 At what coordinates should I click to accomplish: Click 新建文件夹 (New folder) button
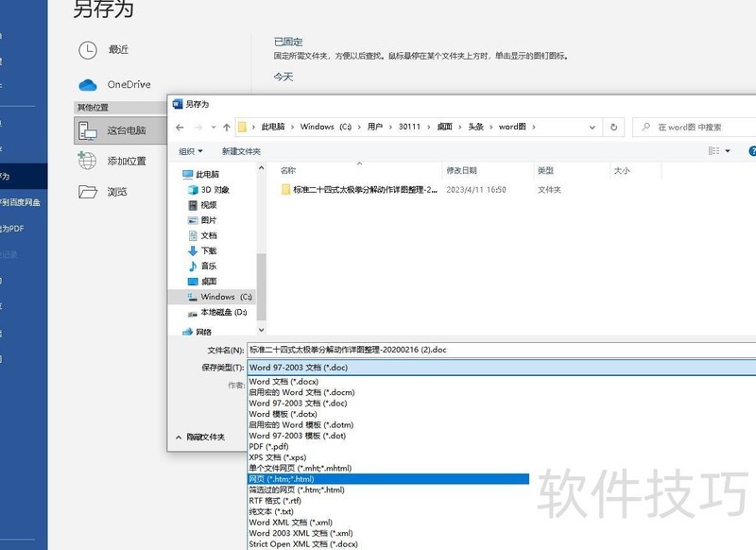coord(241,151)
